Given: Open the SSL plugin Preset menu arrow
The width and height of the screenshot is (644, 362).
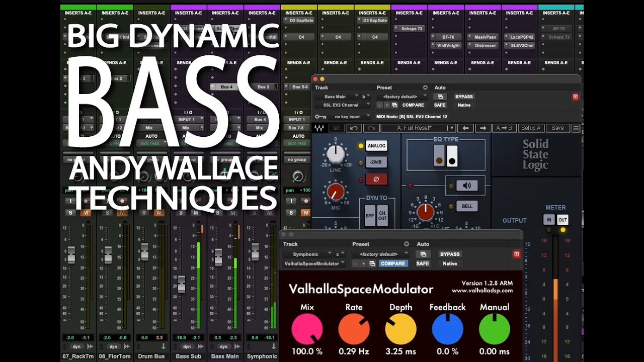Looking at the screenshot, I should click(x=425, y=87).
